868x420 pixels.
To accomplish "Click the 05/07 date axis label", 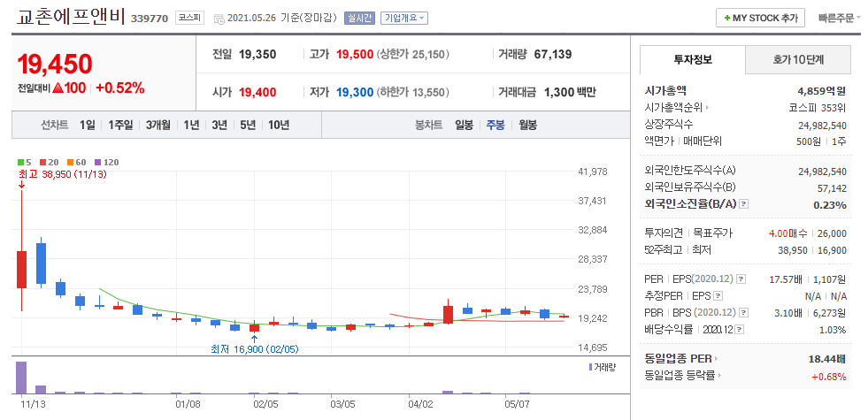I will tap(517, 404).
